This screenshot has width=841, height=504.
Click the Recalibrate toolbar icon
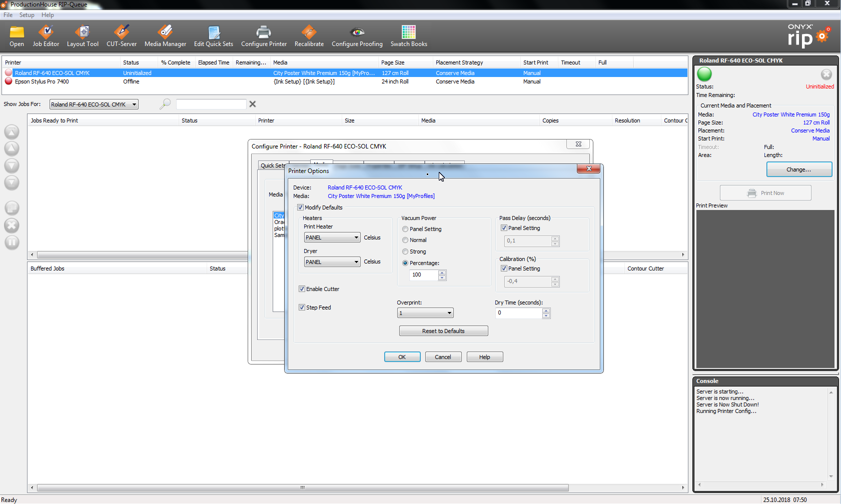click(309, 32)
